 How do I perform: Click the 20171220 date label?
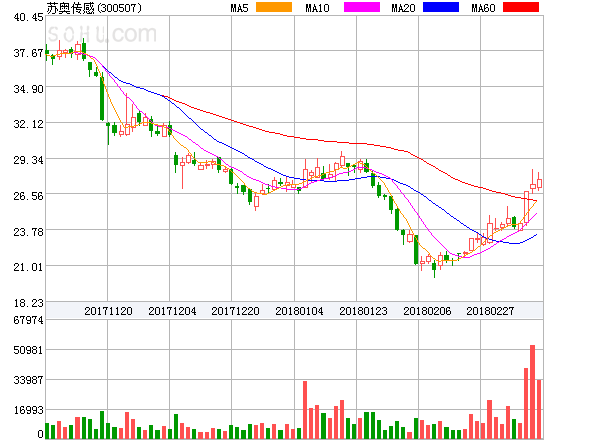[235, 311]
